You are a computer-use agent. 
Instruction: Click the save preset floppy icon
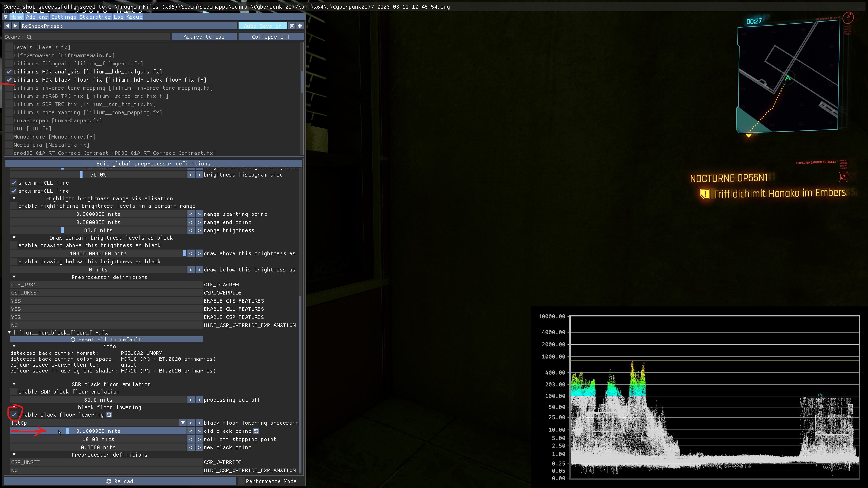[x=292, y=26]
